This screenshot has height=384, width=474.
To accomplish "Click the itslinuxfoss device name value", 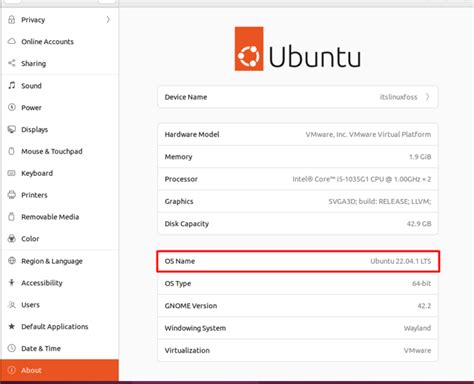I will point(398,97).
